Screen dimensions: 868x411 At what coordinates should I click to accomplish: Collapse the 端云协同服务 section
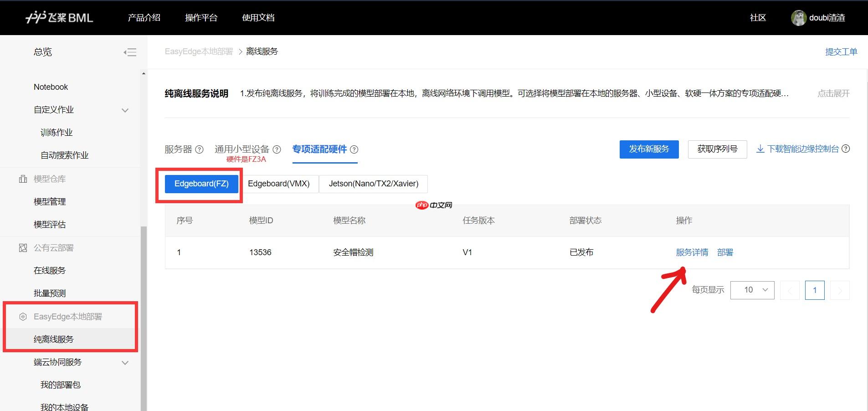(125, 362)
